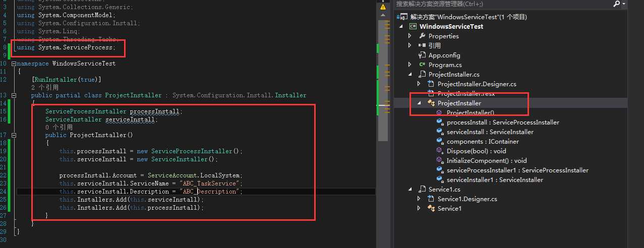Click the wrench icon next to Properties
The height and width of the screenshot is (248, 644).
(422, 36)
